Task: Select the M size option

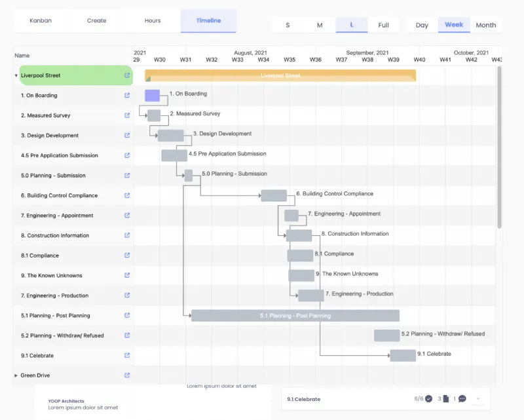Action: click(x=320, y=25)
